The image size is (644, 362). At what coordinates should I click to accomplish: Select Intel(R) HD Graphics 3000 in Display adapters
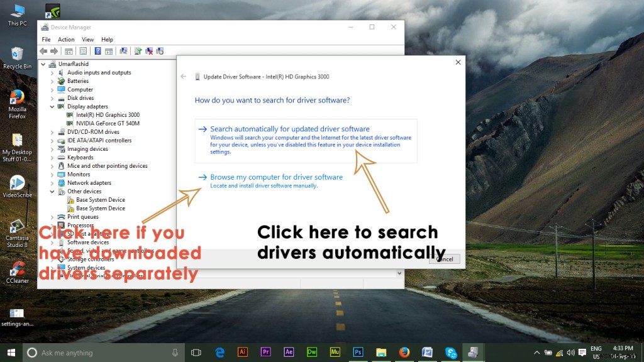(107, 114)
